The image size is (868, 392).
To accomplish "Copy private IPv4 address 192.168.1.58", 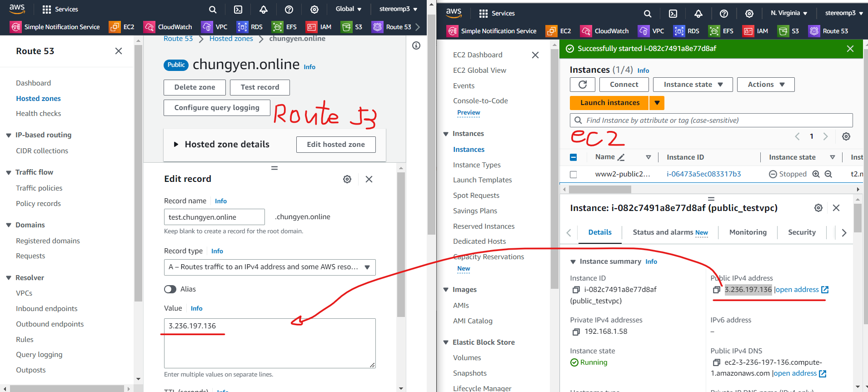I will click(576, 332).
